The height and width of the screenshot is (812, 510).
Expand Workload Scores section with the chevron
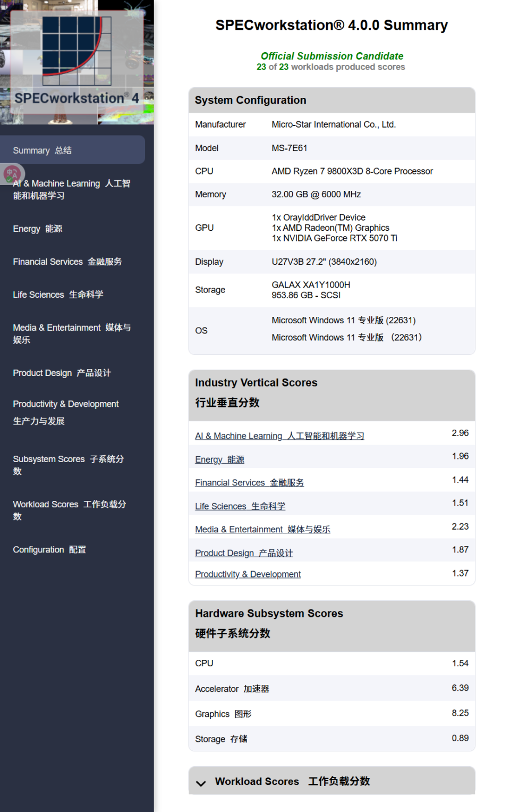pyautogui.click(x=201, y=783)
